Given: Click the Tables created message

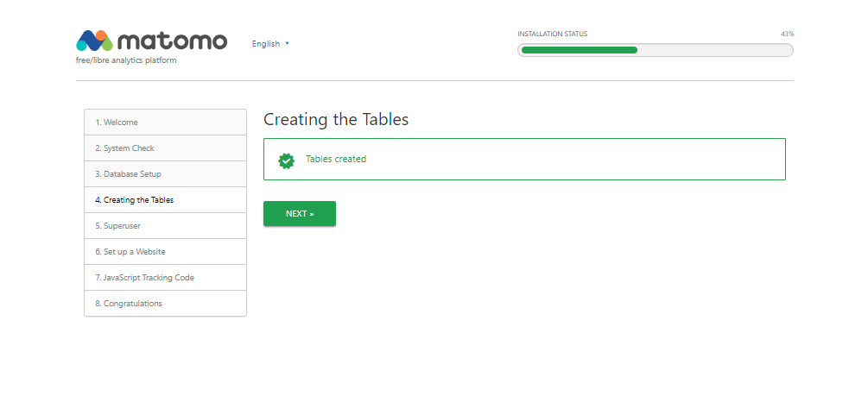Looking at the screenshot, I should [336, 159].
